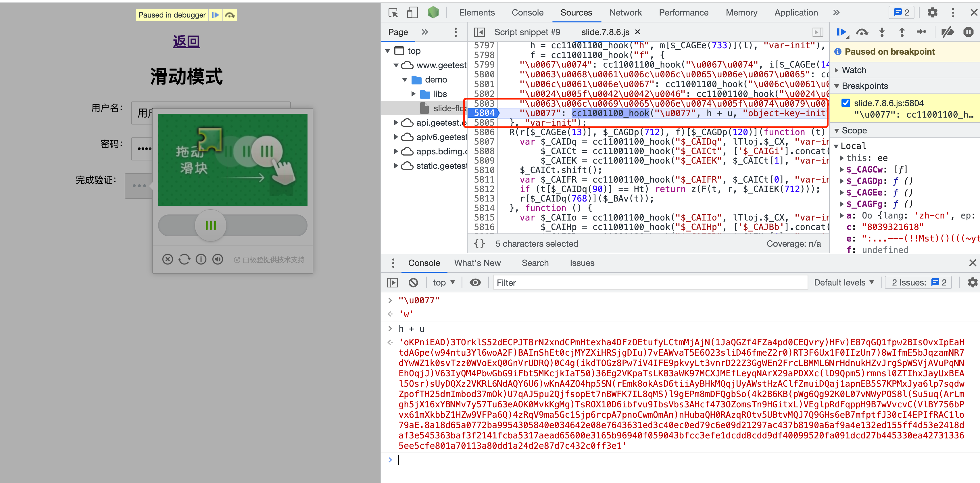The image size is (980, 483).
Task: Create live expression eye icon
Action: point(475,282)
